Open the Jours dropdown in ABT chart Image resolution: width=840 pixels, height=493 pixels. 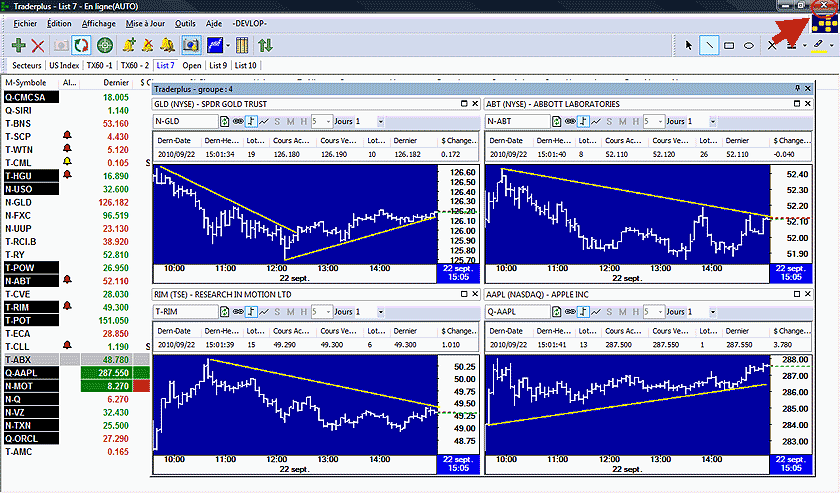pos(712,122)
